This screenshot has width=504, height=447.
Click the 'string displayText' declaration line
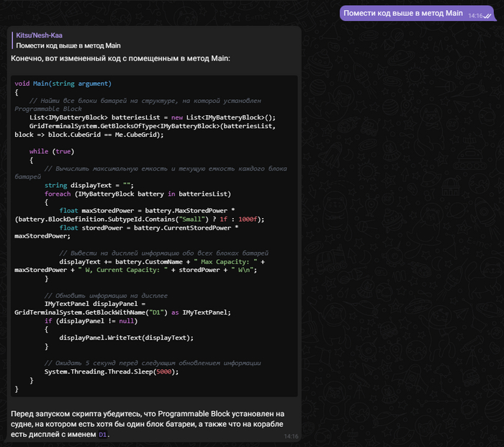click(89, 185)
